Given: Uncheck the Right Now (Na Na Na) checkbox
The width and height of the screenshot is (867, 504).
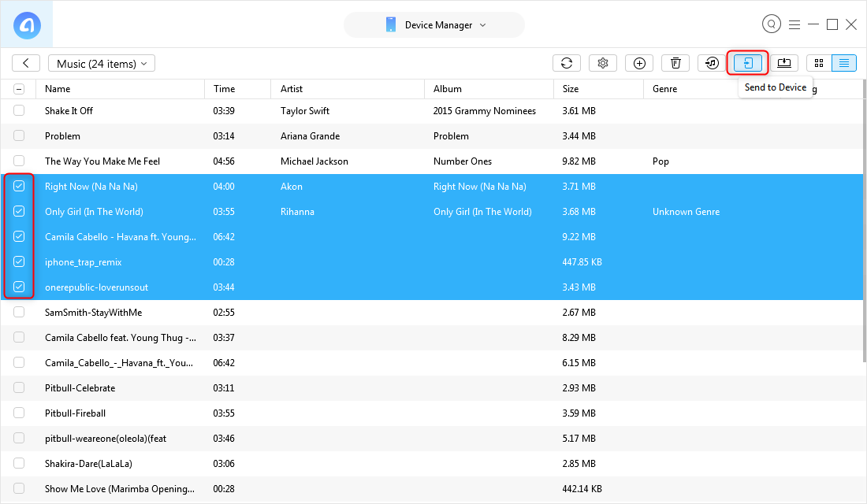Looking at the screenshot, I should click(x=19, y=187).
